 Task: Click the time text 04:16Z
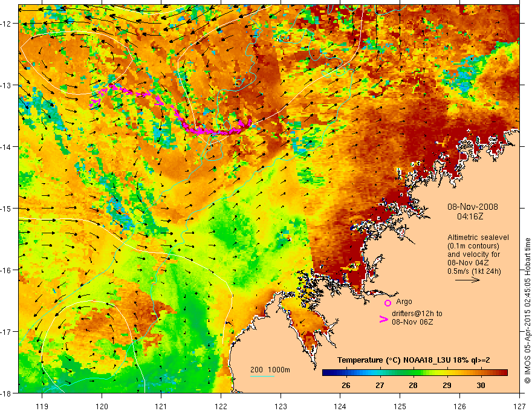point(470,216)
